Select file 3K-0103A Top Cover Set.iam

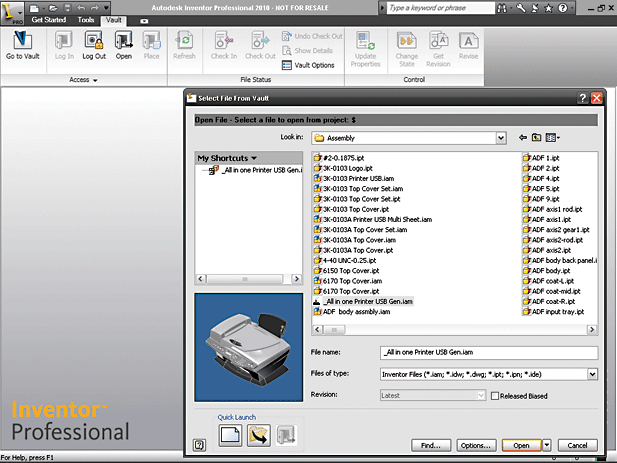coord(360,230)
